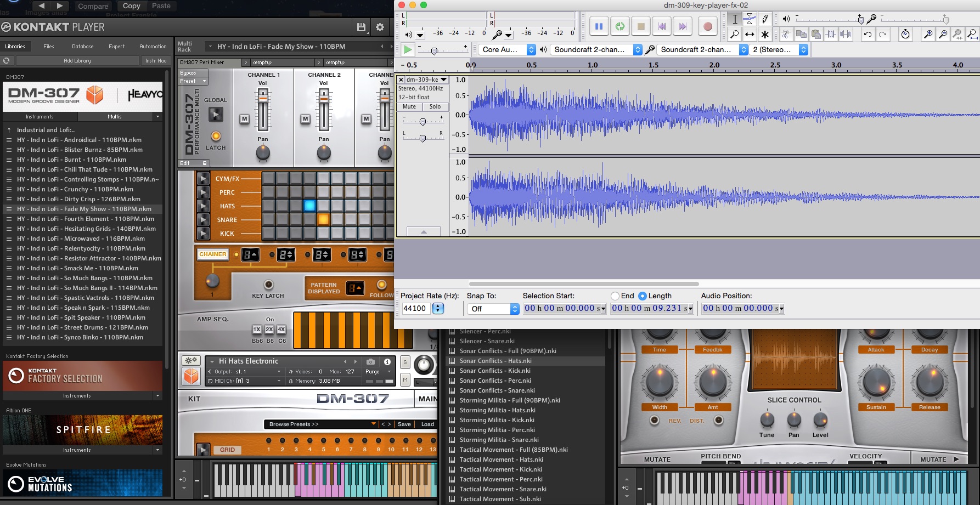980x505 pixels.
Task: Mute Channel 1 in DM307 mixer
Action: pos(244,118)
